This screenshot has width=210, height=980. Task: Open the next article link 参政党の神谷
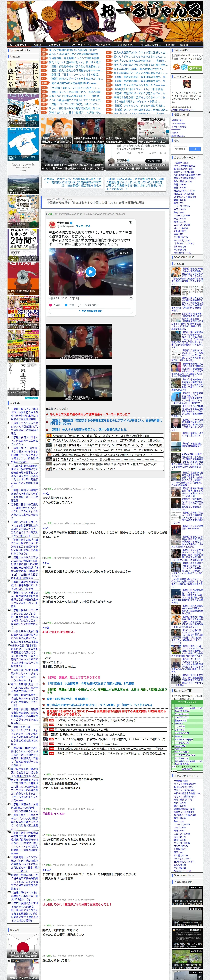[135, 184]
